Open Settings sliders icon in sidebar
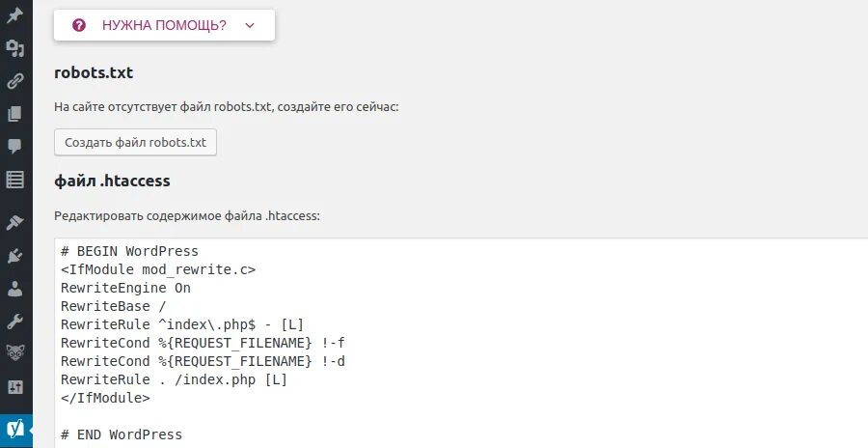Viewport: 868px width, 448px height. pyautogui.click(x=14, y=387)
